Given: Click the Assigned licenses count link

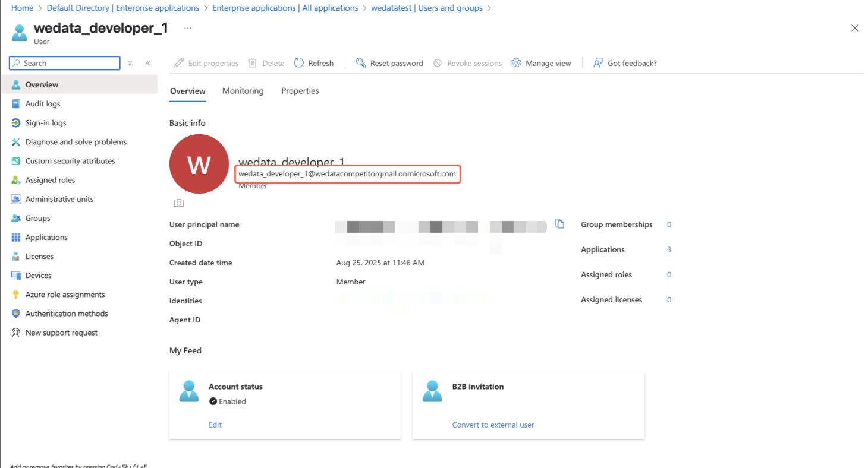Looking at the screenshot, I should pos(669,299).
